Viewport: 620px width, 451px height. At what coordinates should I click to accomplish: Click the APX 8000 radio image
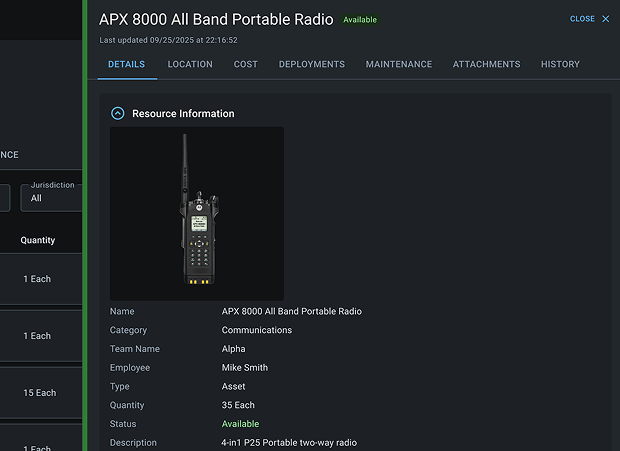(197, 213)
